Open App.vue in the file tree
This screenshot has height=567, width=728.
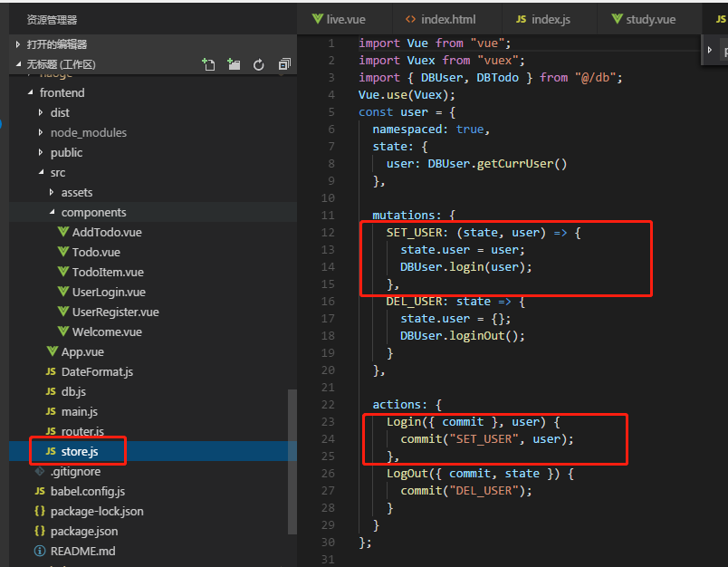[81, 351]
